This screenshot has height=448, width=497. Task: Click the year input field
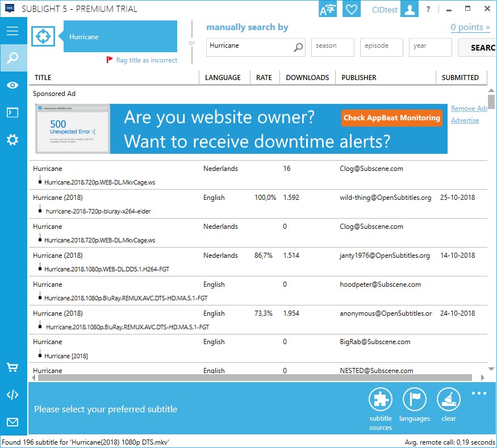click(430, 48)
